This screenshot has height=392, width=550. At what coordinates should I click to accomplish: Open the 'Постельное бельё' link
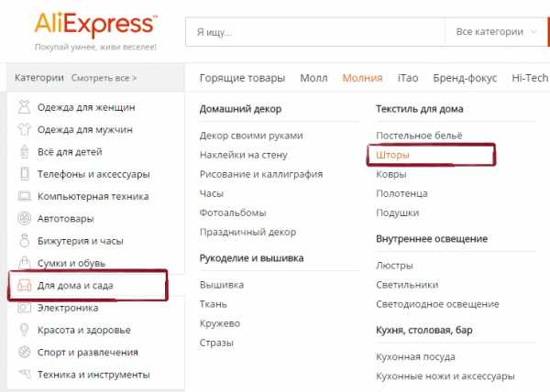pyautogui.click(x=419, y=136)
